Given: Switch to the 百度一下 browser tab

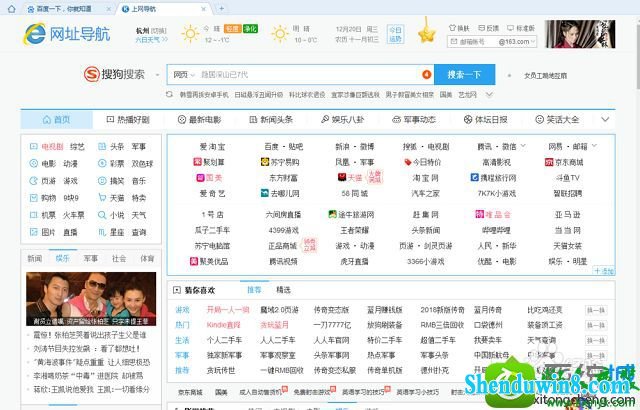Looking at the screenshot, I should 68,9.
